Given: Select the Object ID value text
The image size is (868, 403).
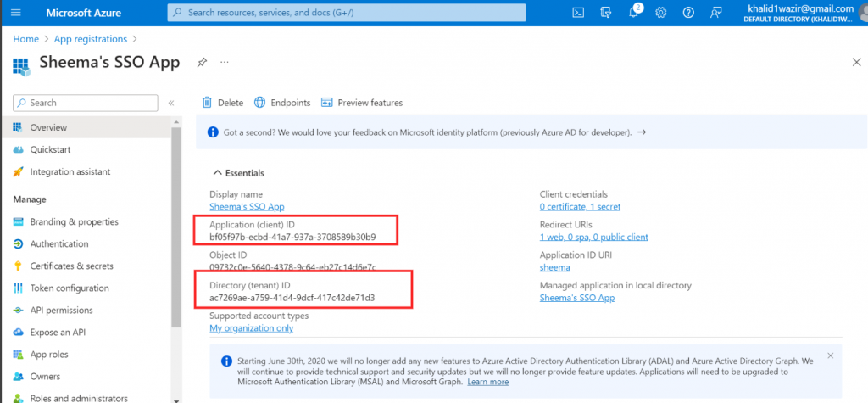Looking at the screenshot, I should (x=292, y=267).
